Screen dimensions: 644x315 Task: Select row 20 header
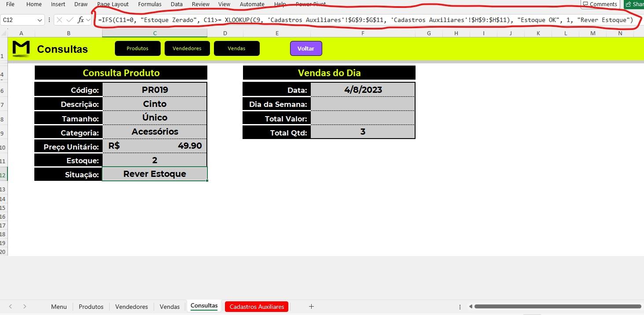(x=4, y=252)
